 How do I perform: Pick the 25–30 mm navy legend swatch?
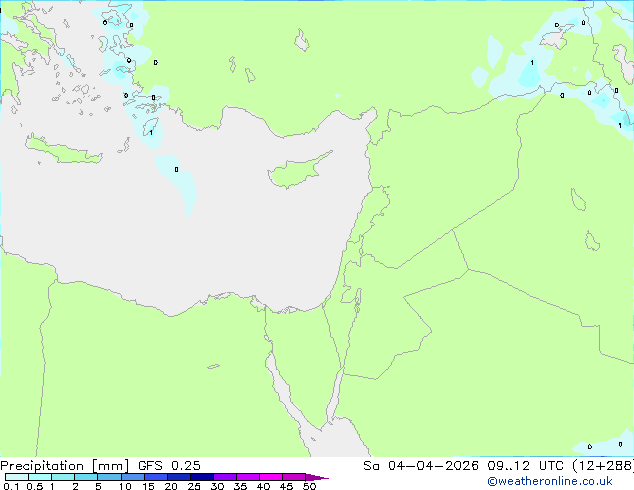[x=202, y=477]
